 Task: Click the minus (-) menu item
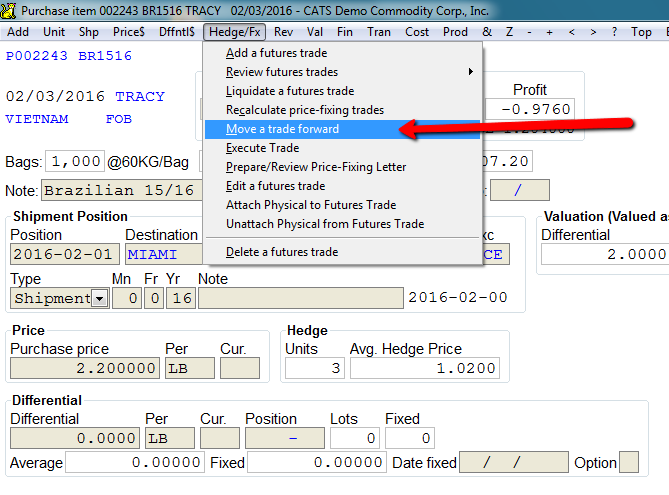click(x=529, y=32)
